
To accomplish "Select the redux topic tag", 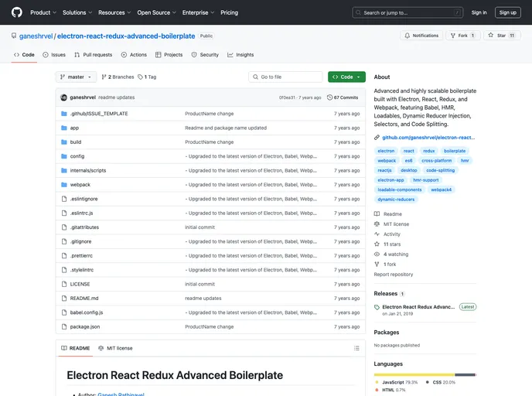I will tap(429, 151).
